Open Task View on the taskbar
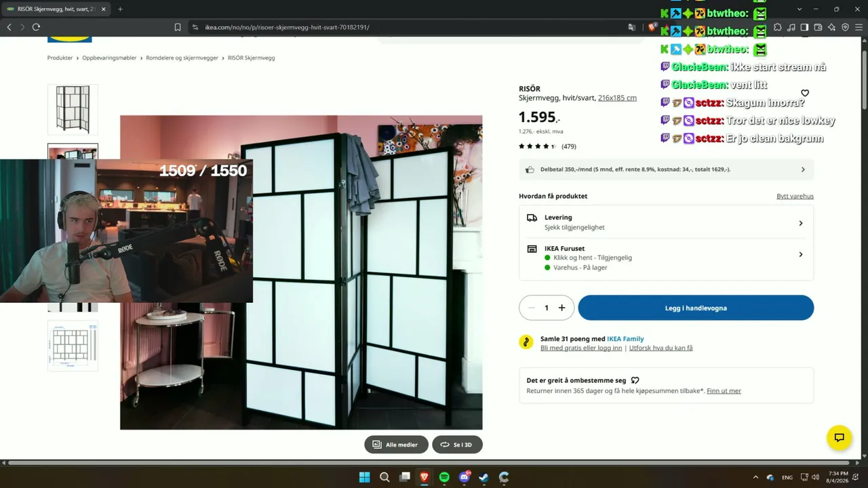868x488 pixels. tap(405, 477)
